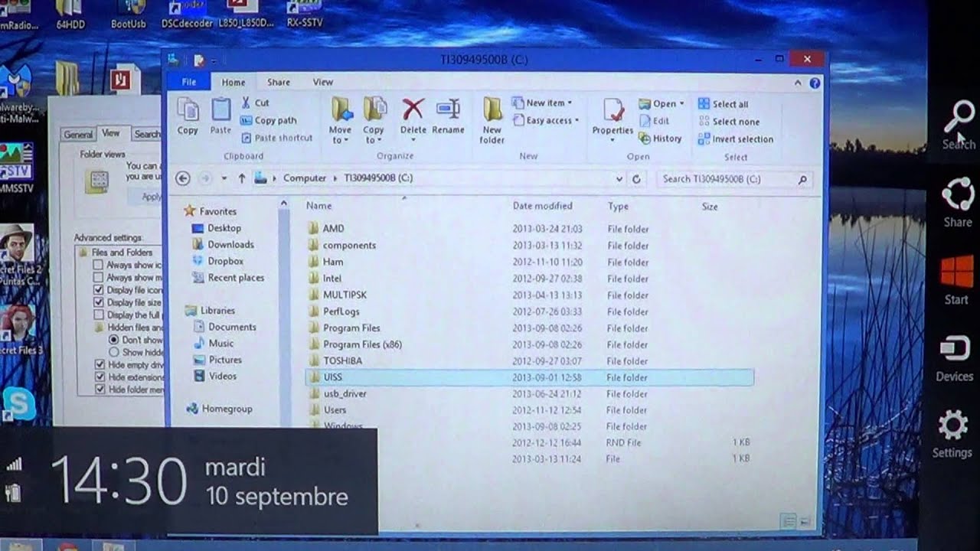Click the Copy to icon
The height and width of the screenshot is (551, 980).
pyautogui.click(x=374, y=109)
